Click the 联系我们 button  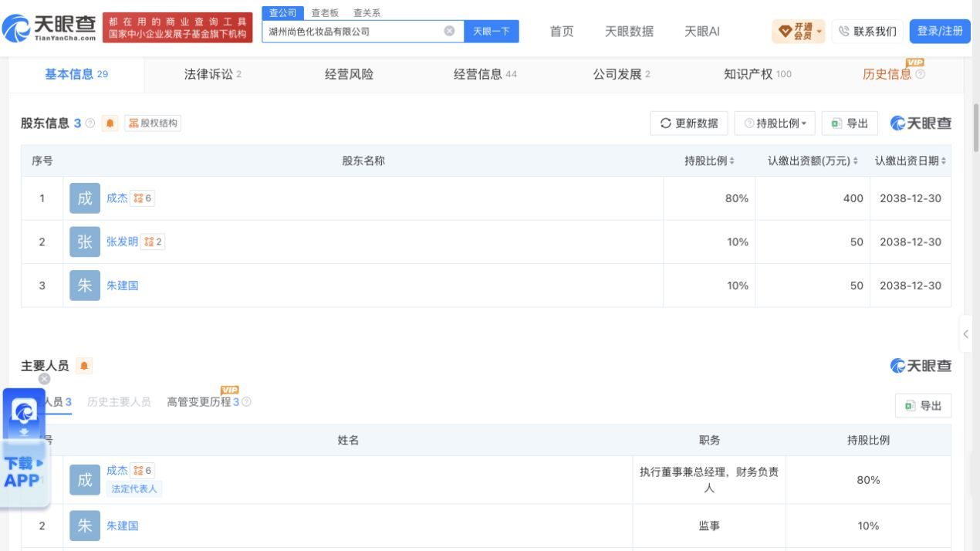tap(868, 32)
